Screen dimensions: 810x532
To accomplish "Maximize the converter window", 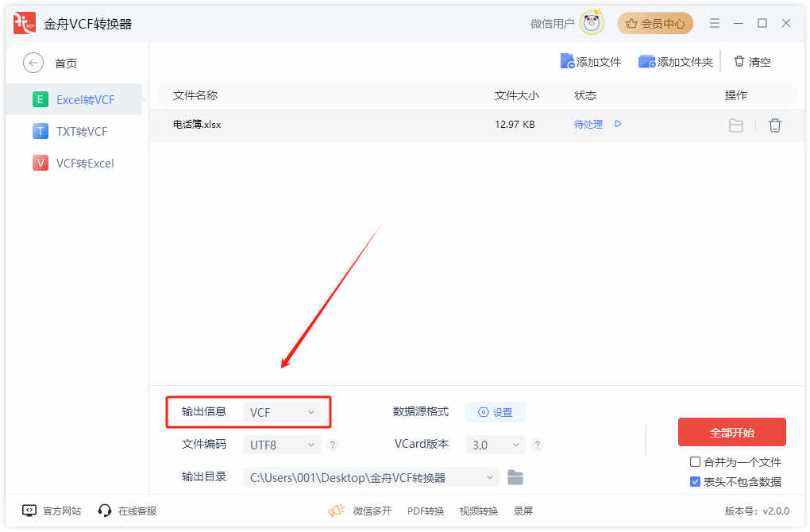I will [762, 23].
